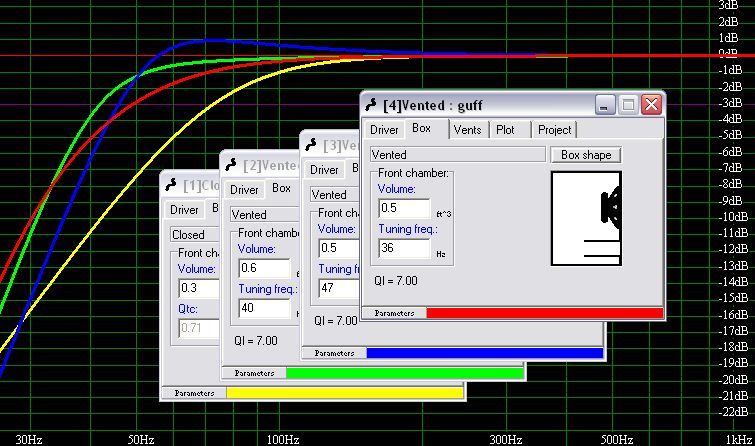The image size is (755, 446).
Task: Open the Driver tab in window [1]
Action: (184, 210)
